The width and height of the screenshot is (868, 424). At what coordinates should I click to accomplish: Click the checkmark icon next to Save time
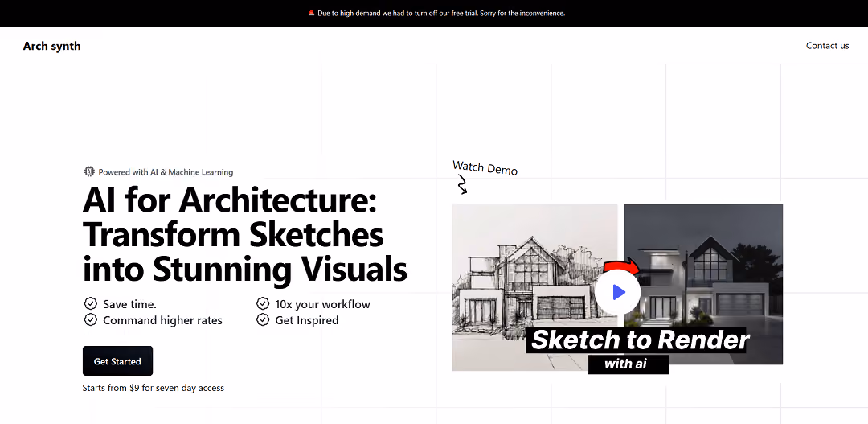pyautogui.click(x=90, y=303)
